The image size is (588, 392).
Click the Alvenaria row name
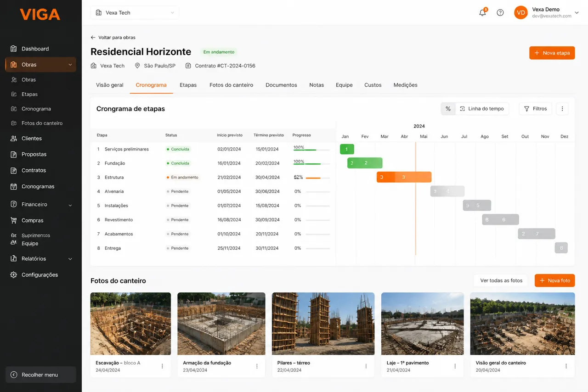114,191
